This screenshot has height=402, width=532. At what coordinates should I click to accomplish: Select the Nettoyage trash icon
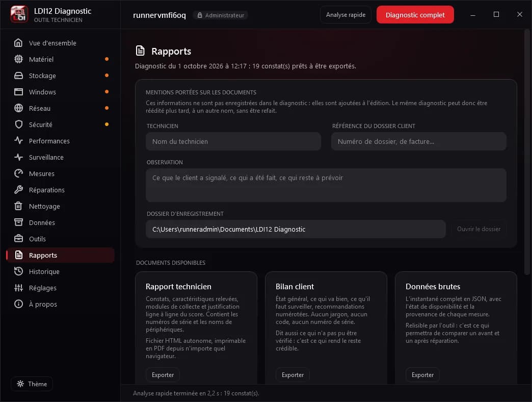click(18, 206)
